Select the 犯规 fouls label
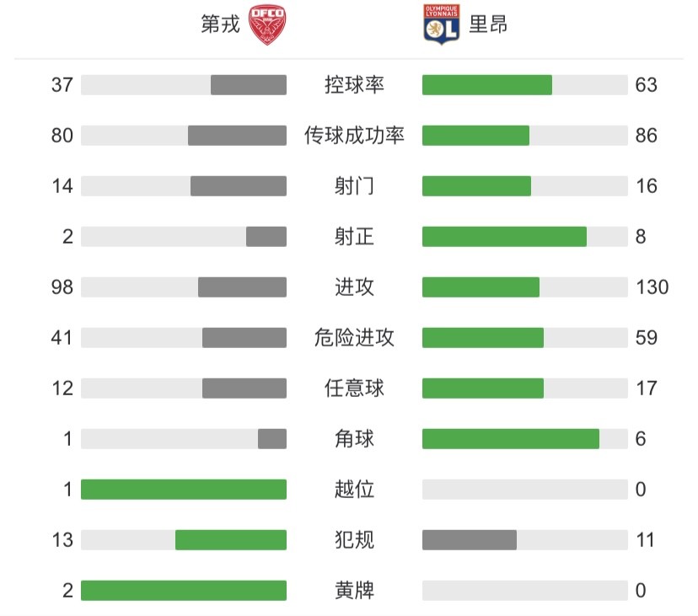The width and height of the screenshot is (698, 616). point(354,540)
